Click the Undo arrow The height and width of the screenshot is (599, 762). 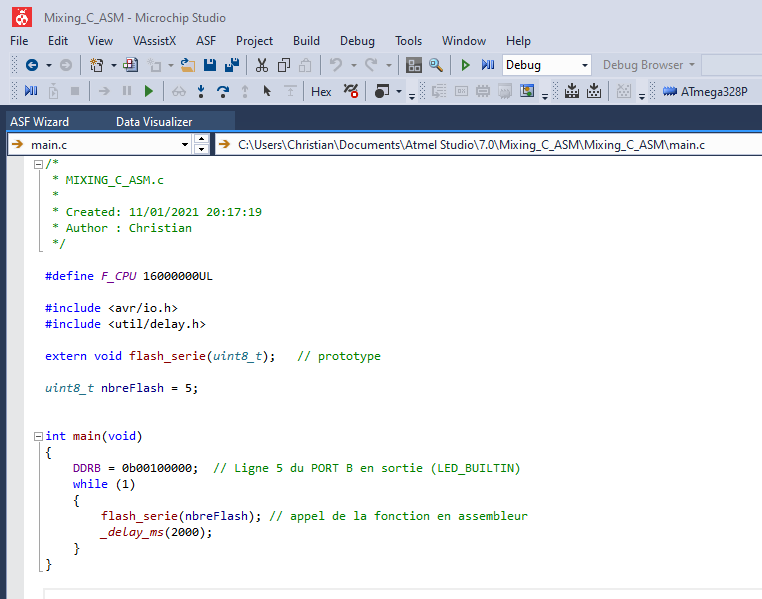pyautogui.click(x=336, y=65)
